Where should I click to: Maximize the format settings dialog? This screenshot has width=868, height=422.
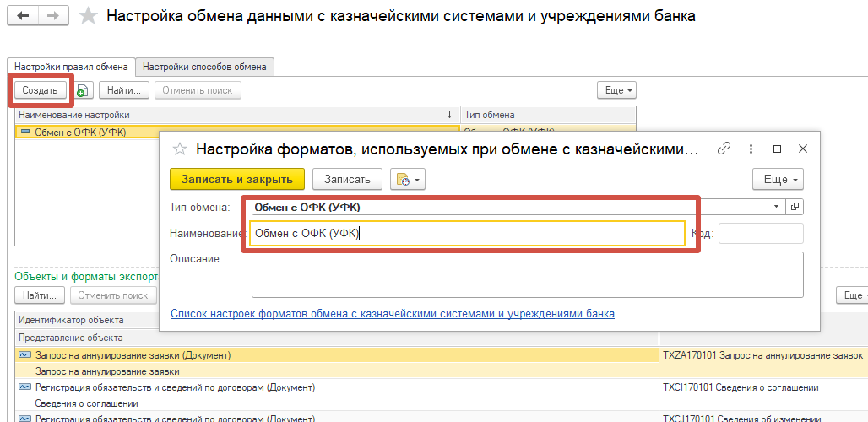777,149
